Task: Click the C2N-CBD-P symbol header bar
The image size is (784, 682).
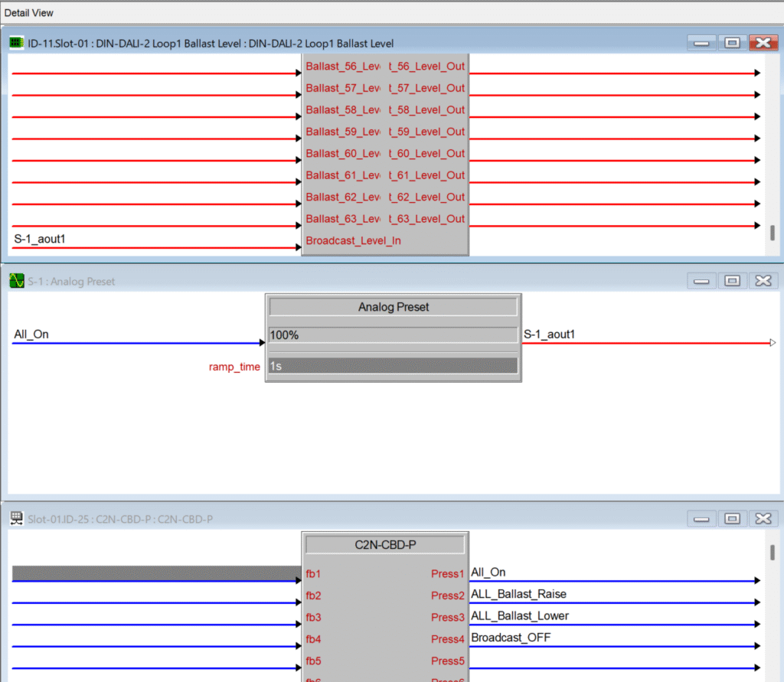Action: coord(384,545)
